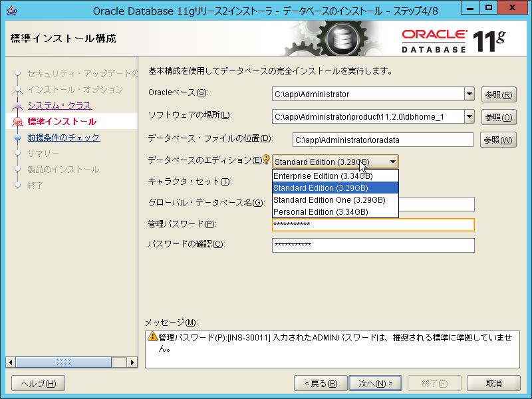The width and height of the screenshot is (532, 399).
Task: Click the 終了 step label in sidebar
Action: click(35, 186)
